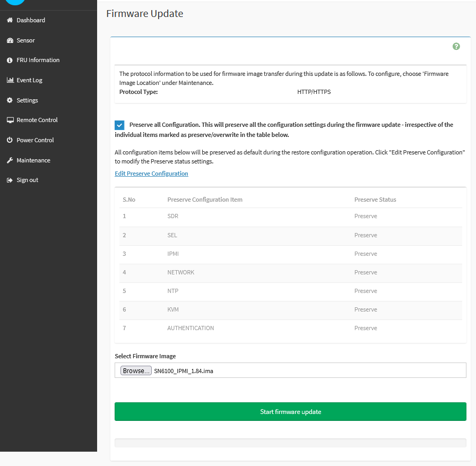Click the FRU Information info icon
The width and height of the screenshot is (476, 466).
point(10,61)
